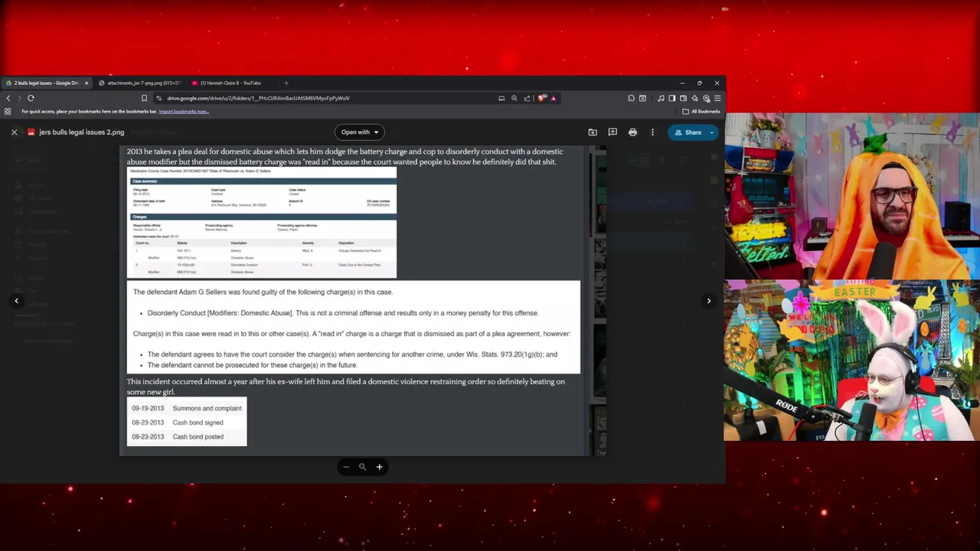Open the Brave Rewards triangle icon
This screenshot has width=980, height=551.
(553, 98)
